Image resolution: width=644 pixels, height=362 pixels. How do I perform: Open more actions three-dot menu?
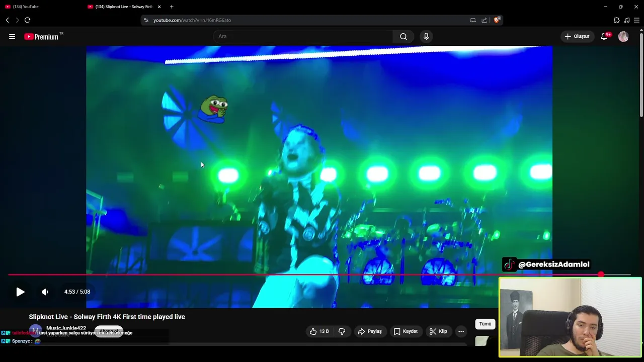point(461,331)
